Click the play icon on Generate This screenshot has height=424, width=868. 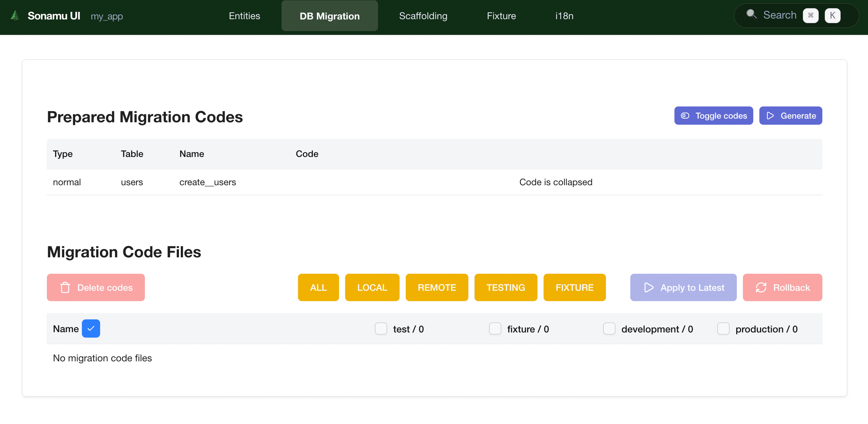[x=770, y=116]
